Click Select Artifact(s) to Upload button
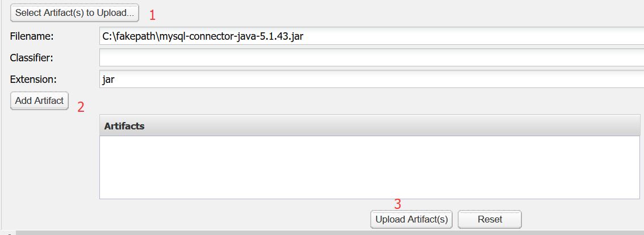Viewport: 644px width, 235px height. coord(74,12)
